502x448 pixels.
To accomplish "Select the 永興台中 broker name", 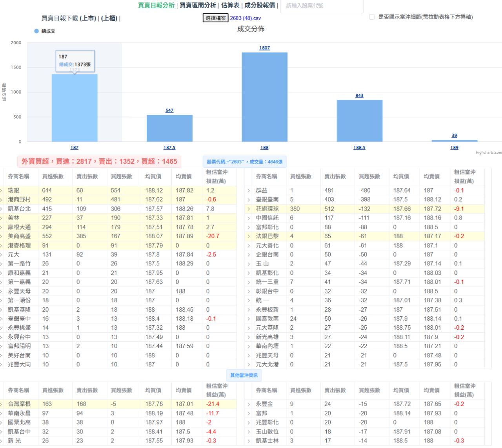I will tap(19, 337).
